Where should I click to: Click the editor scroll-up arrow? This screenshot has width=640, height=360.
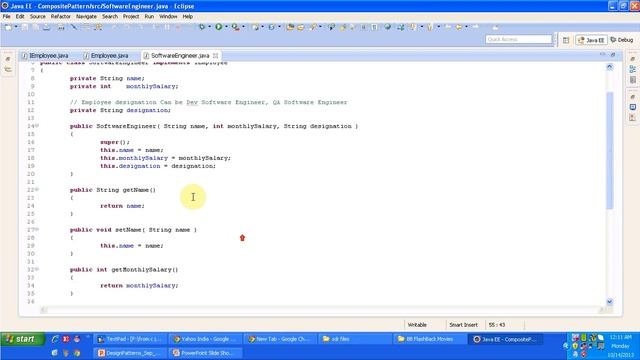610,67
